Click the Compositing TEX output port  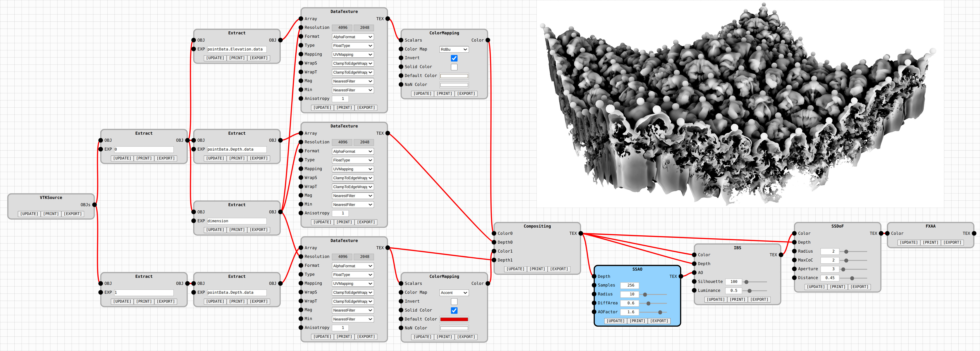[x=581, y=233]
